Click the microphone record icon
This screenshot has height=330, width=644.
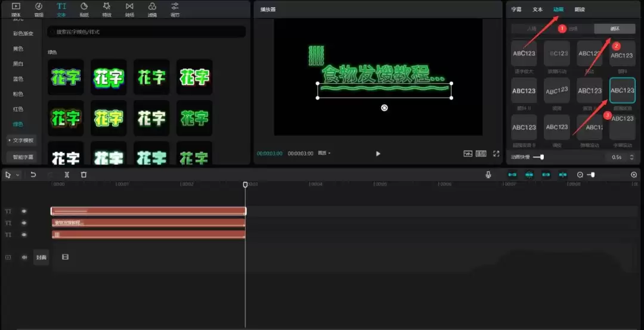click(x=488, y=175)
